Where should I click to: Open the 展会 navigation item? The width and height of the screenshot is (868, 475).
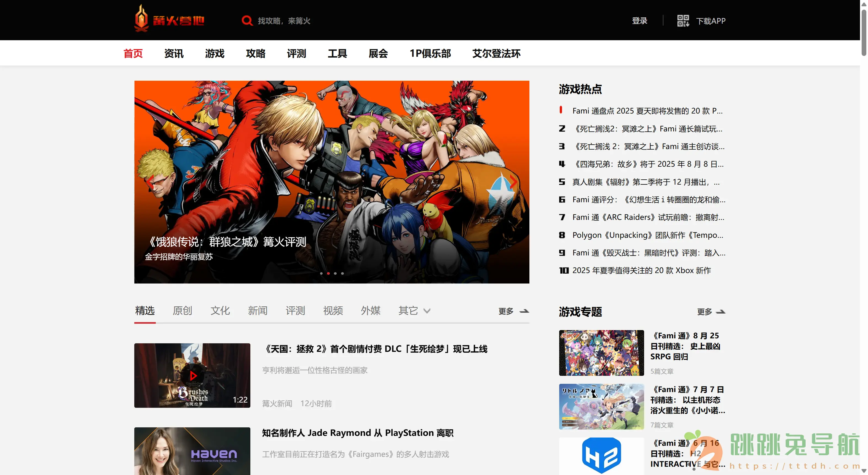[x=378, y=53]
